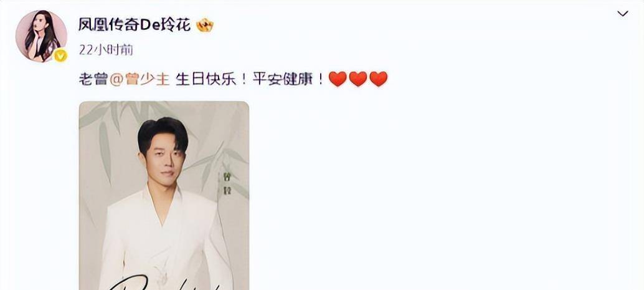Click the 老曾 text at post start
644x290 pixels.
point(93,79)
